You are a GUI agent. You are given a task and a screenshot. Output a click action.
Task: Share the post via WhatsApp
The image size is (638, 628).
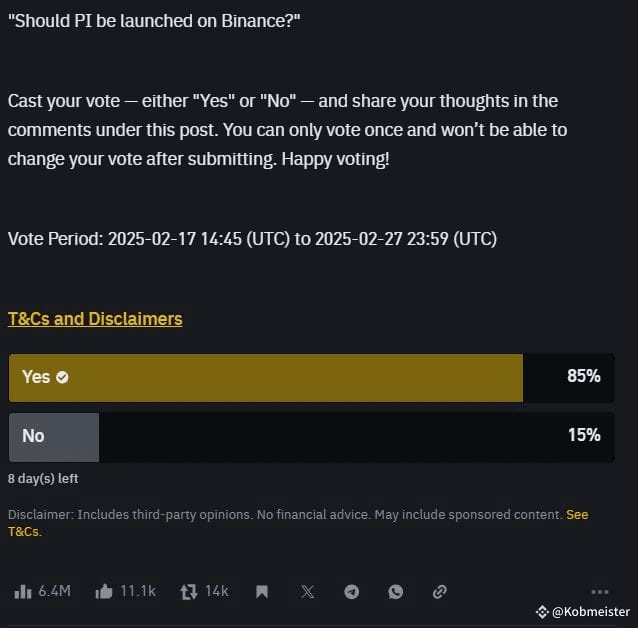coord(395,591)
